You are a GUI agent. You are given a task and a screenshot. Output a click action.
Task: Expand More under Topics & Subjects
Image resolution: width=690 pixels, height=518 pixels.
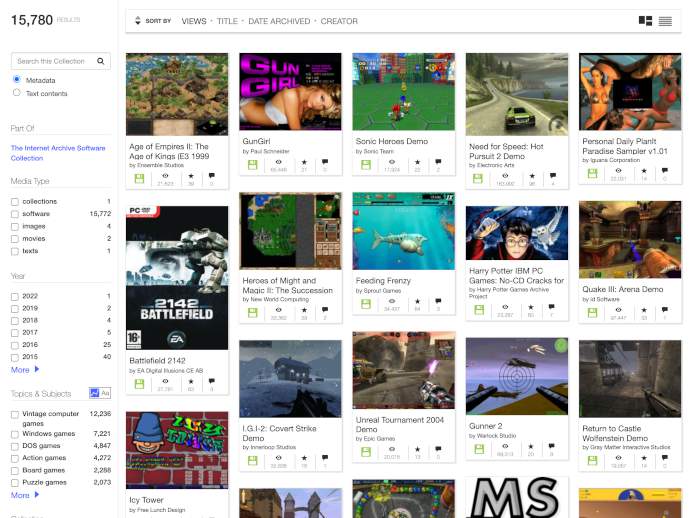[25, 495]
